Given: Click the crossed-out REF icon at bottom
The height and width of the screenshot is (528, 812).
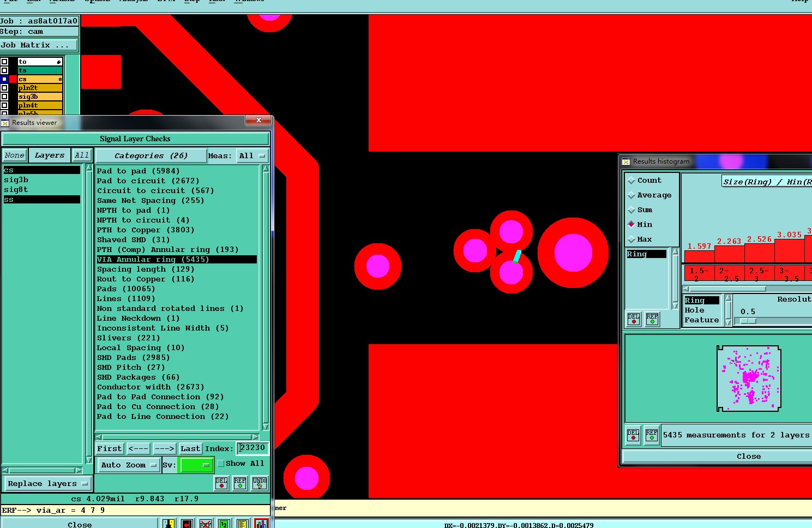Looking at the screenshot, I should click(x=206, y=524).
